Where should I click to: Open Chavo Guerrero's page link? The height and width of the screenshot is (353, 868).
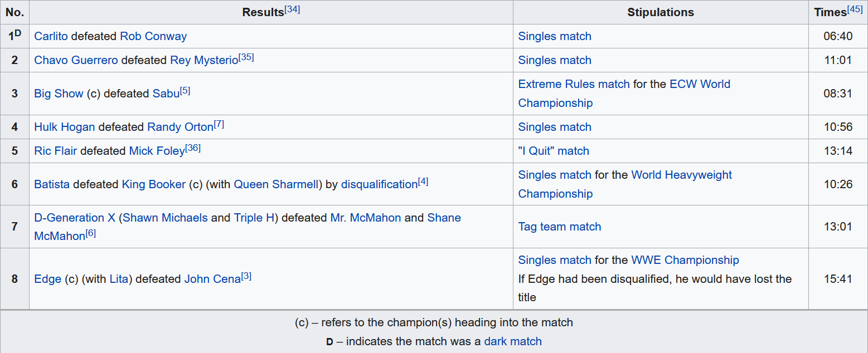pos(76,60)
